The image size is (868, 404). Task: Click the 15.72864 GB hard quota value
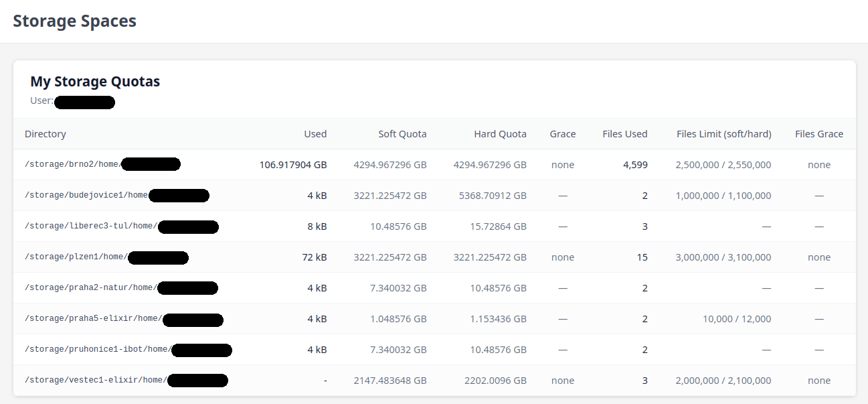(x=498, y=226)
